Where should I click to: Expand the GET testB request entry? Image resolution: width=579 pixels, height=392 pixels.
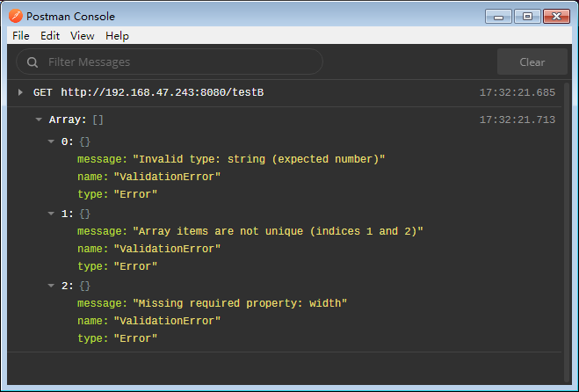pos(20,92)
